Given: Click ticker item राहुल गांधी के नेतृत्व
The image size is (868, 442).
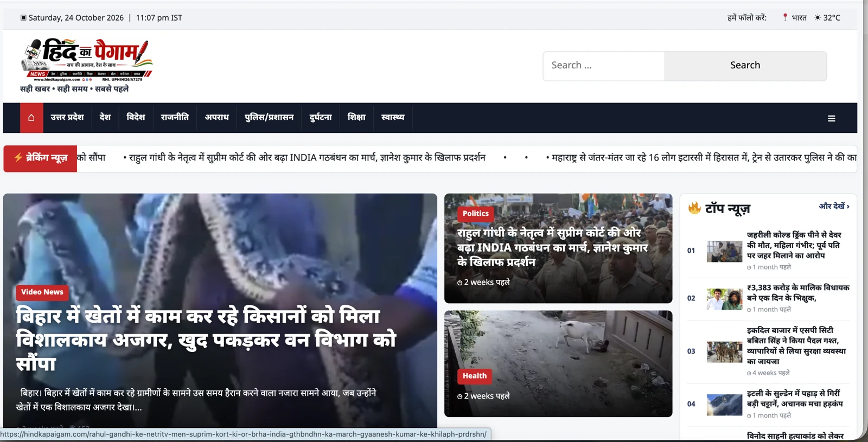Looking at the screenshot, I should coord(304,158).
